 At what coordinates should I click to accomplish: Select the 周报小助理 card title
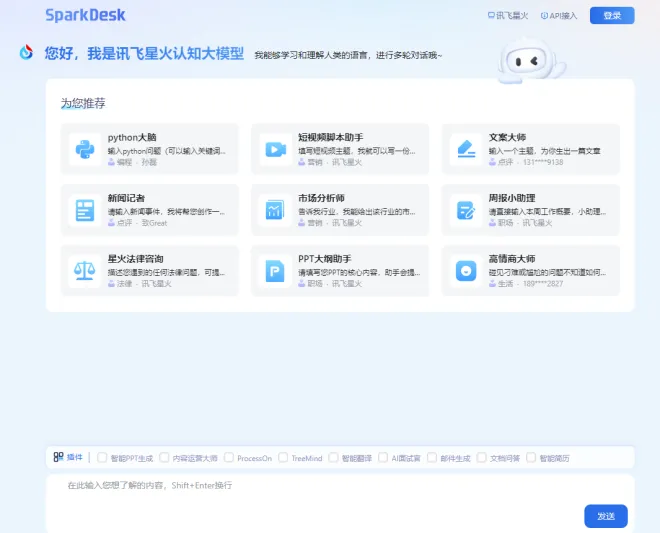(x=512, y=198)
